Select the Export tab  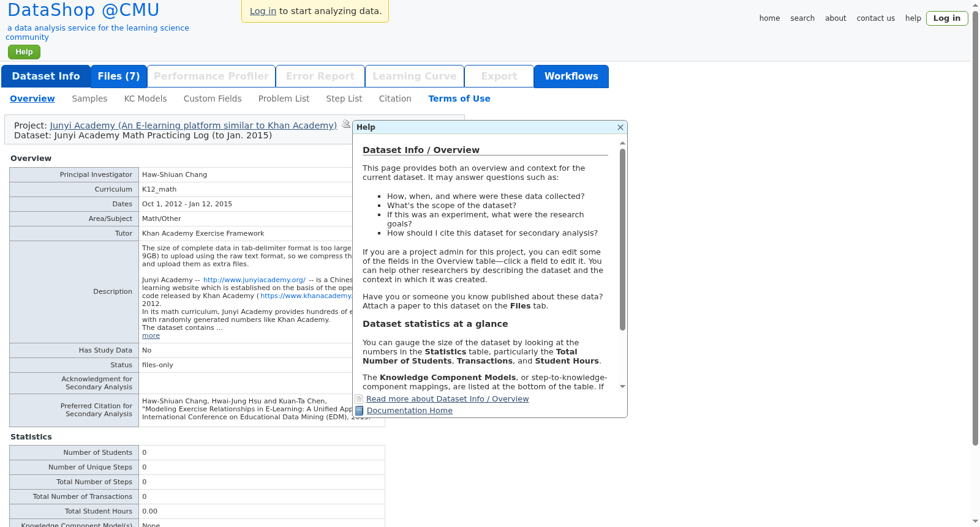pos(499,77)
